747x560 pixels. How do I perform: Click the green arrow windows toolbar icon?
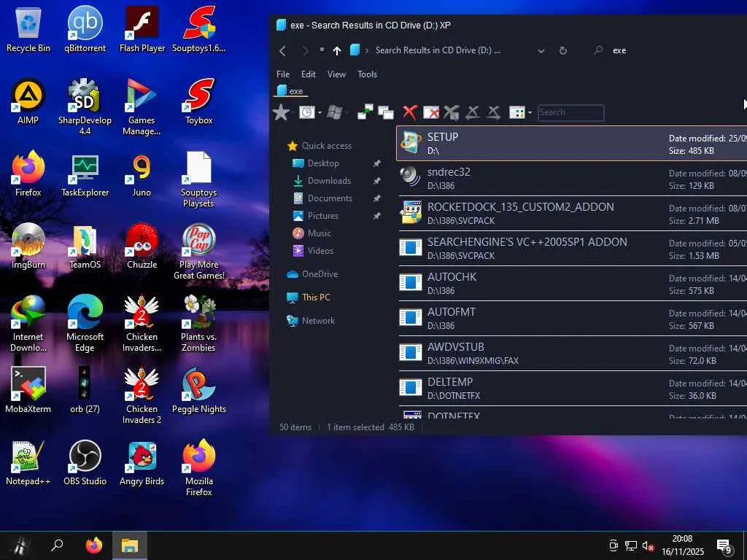click(x=365, y=112)
